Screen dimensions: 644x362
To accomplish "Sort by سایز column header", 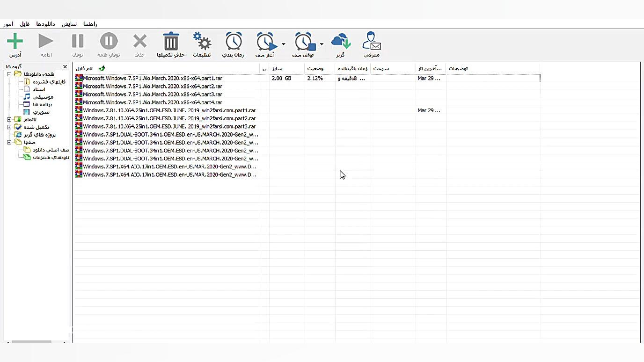I will 287,69.
